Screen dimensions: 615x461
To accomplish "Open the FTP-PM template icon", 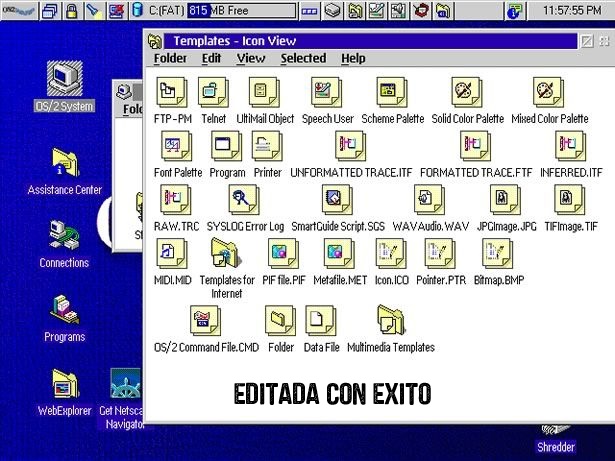I will click(172, 92).
